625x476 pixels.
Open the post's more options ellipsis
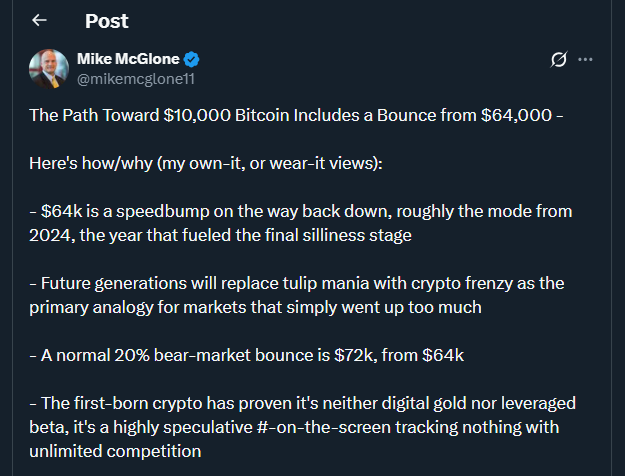click(586, 59)
